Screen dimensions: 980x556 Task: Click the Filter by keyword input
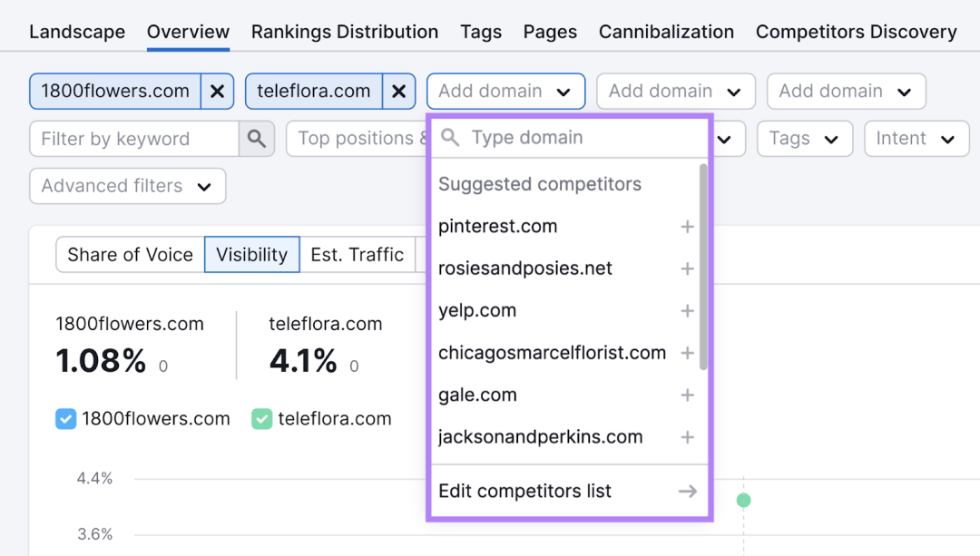[x=134, y=139]
